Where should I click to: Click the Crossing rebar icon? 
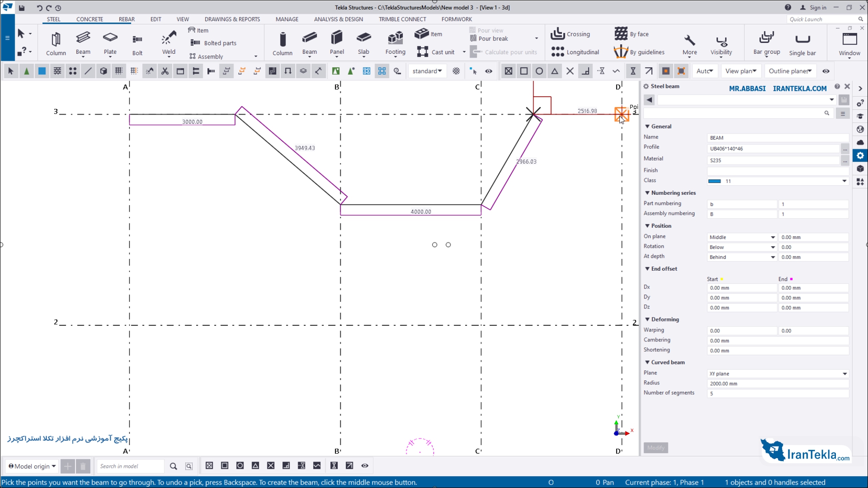[557, 33]
